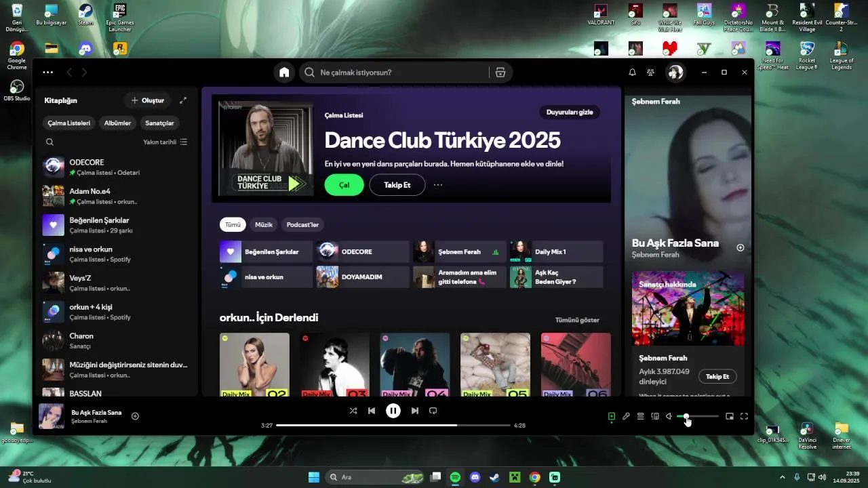This screenshot has width=868, height=488.
Task: Open Aşk Kaç Beden Giyer tile
Action: [556, 277]
